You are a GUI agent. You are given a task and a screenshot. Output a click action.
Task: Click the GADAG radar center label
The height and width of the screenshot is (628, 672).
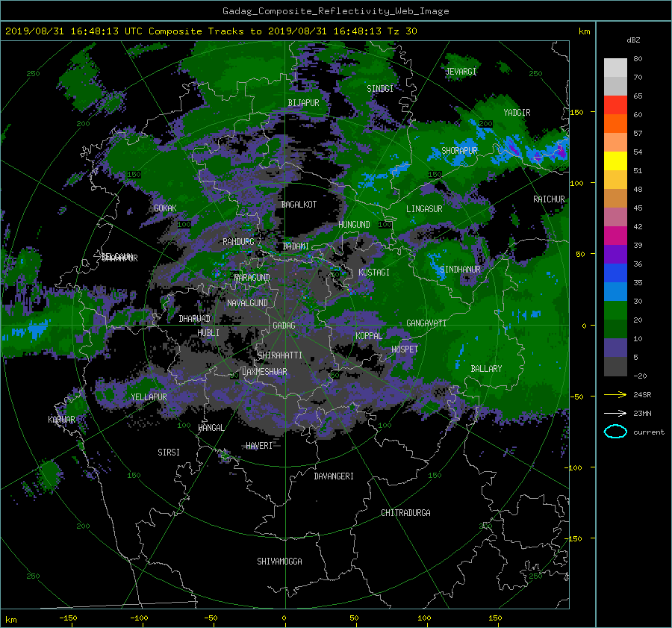click(x=284, y=326)
